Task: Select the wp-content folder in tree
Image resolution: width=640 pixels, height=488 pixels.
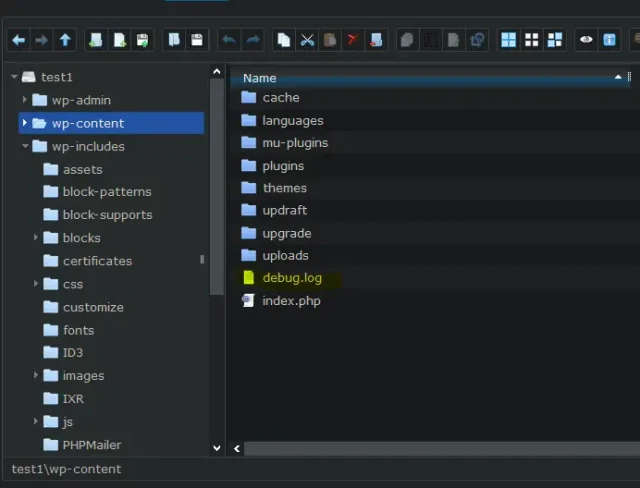Action: click(x=88, y=123)
